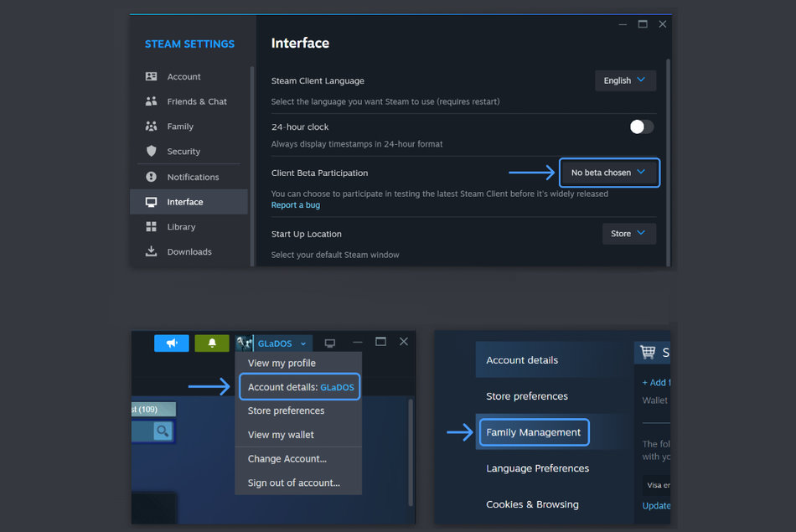This screenshot has width=796, height=532.
Task: Select Change Account... menu item
Action: click(x=298, y=459)
